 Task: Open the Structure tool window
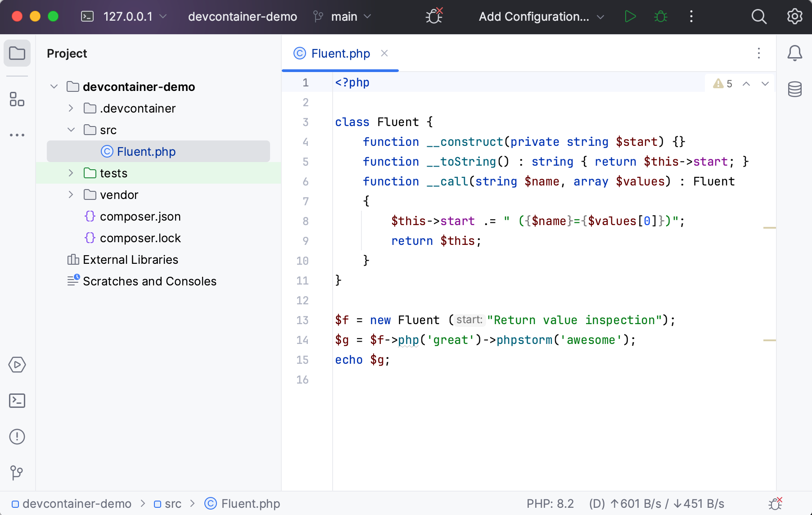[x=17, y=99]
